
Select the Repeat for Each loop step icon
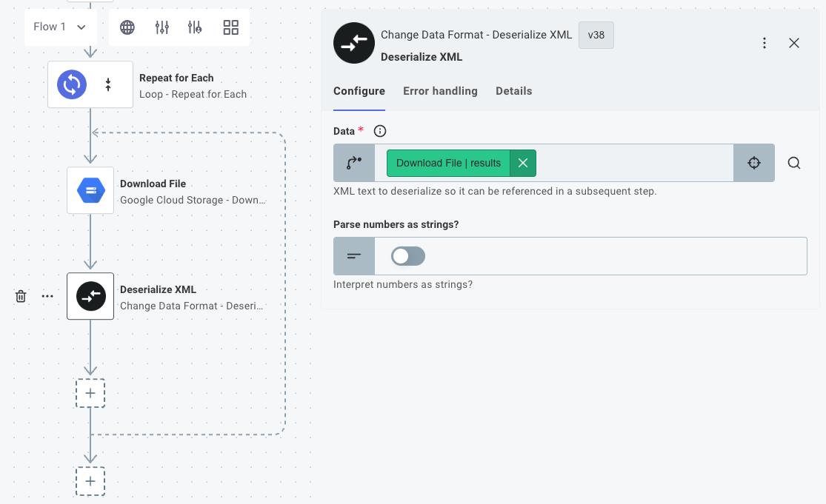pyautogui.click(x=70, y=84)
